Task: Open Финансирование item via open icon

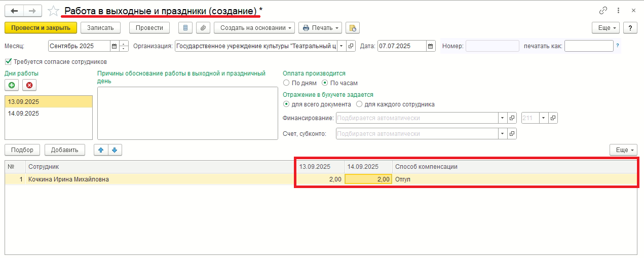Action: click(x=512, y=118)
